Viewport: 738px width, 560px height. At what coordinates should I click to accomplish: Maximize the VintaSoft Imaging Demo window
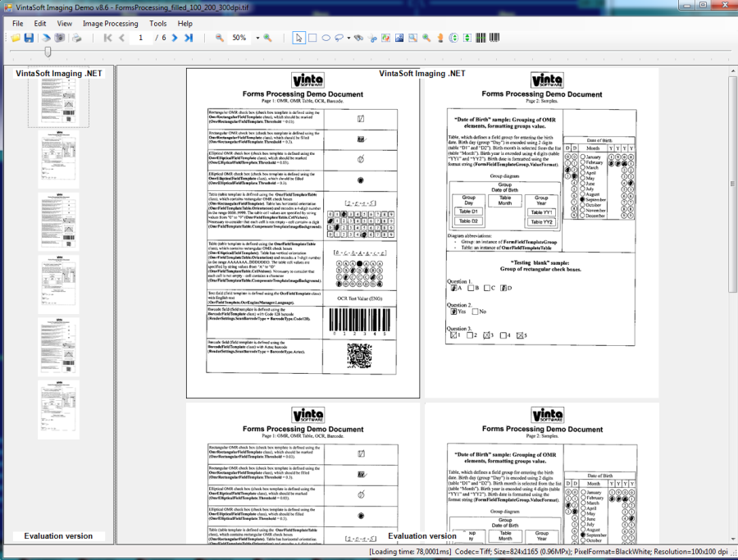pyautogui.click(x=703, y=5)
